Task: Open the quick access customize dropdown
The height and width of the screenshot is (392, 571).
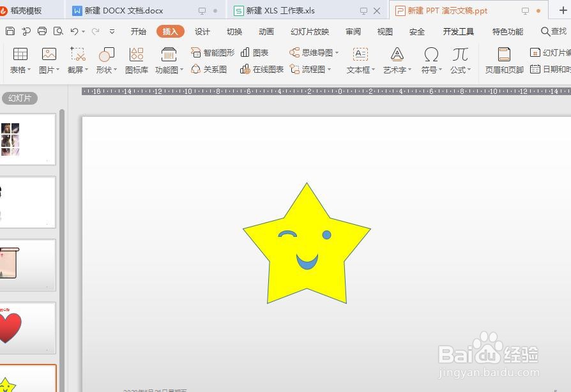Action: 112,32
